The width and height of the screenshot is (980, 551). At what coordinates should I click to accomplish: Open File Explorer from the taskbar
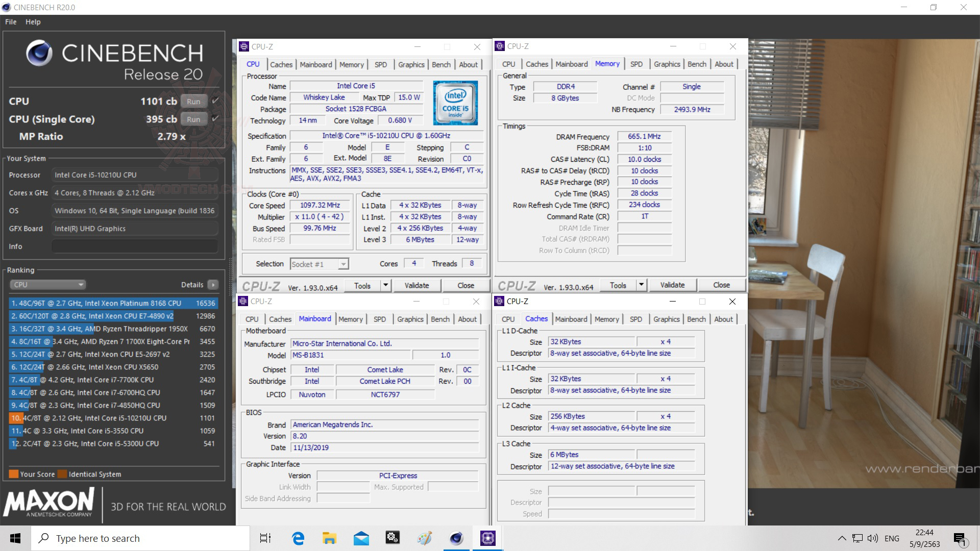(329, 538)
